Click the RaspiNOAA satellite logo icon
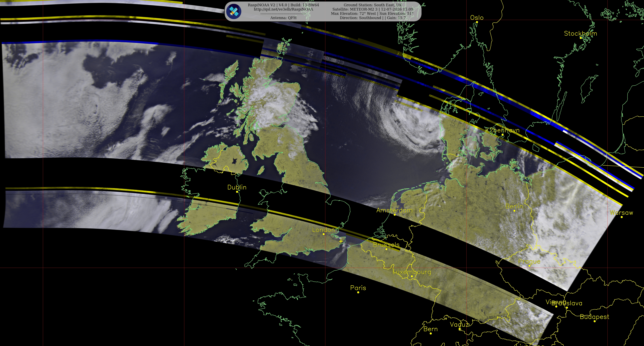This screenshot has width=644, height=346. pyautogui.click(x=234, y=11)
